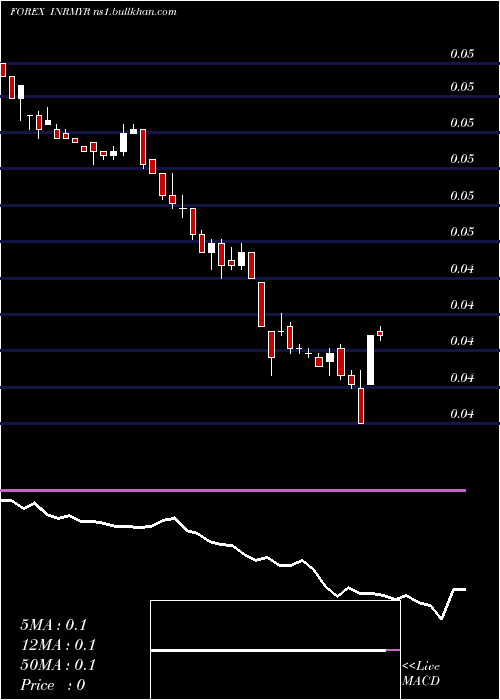Click the "Price : 0" value
This screenshot has width=500, height=700.
click(53, 685)
